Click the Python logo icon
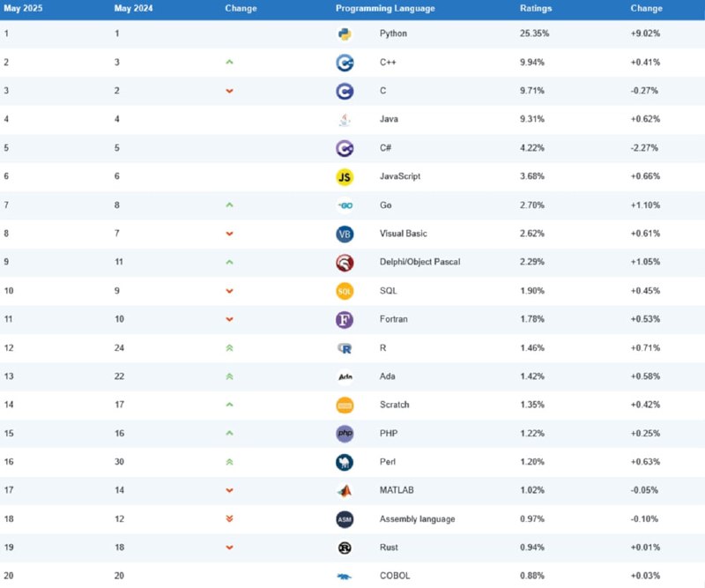The width and height of the screenshot is (705, 588). pyautogui.click(x=345, y=34)
